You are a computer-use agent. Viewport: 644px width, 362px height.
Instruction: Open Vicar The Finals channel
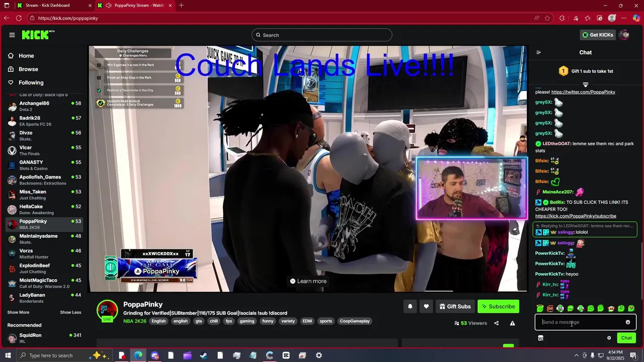tap(44, 150)
